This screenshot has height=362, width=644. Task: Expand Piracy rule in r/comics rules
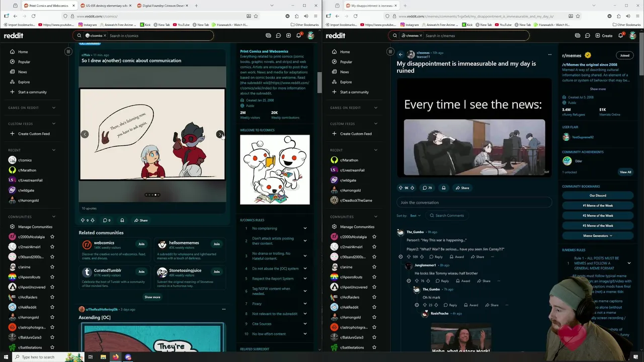tap(305, 304)
